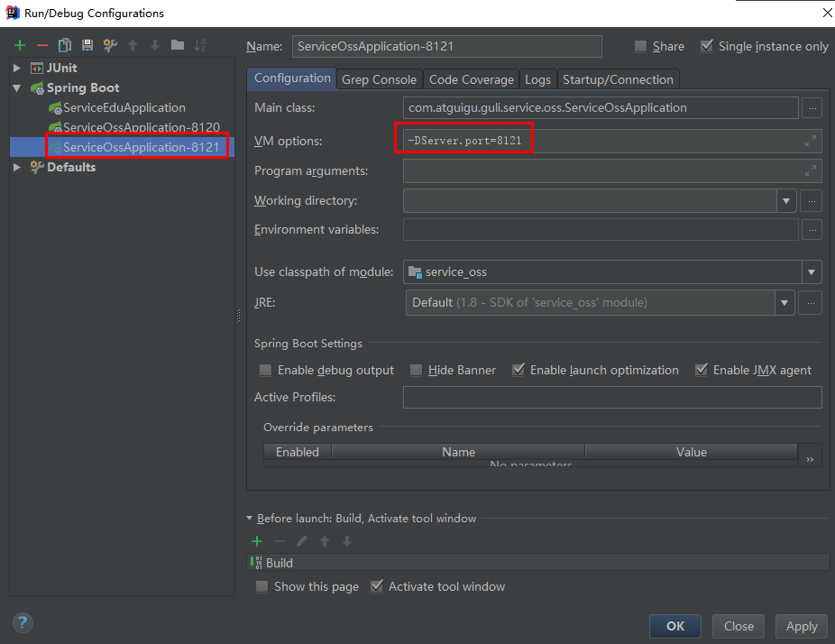This screenshot has width=835, height=644.
Task: Open the Working directory dropdown
Action: tap(786, 201)
